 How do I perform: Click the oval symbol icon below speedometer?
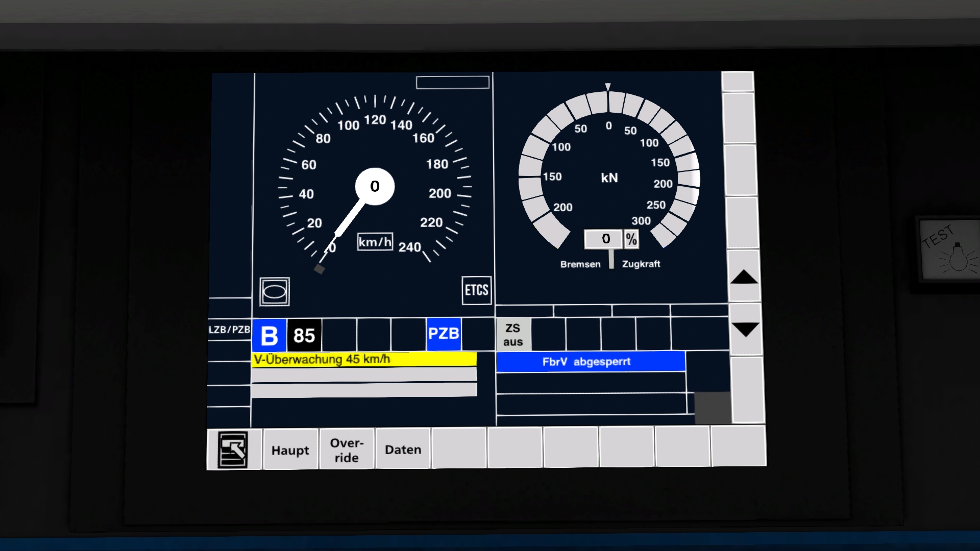click(x=275, y=292)
